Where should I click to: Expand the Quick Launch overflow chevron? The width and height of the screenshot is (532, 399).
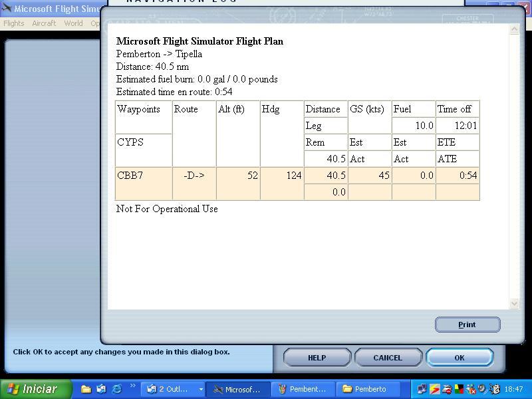pyautogui.click(x=133, y=386)
